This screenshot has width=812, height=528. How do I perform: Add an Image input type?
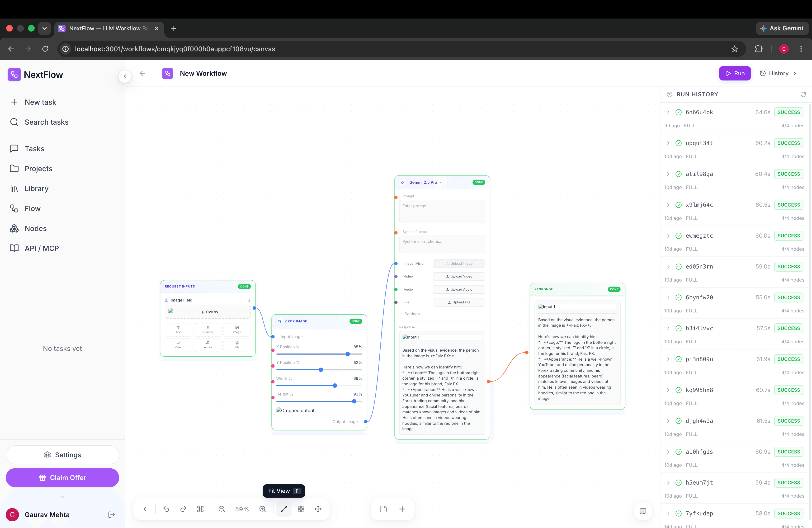coord(237,330)
